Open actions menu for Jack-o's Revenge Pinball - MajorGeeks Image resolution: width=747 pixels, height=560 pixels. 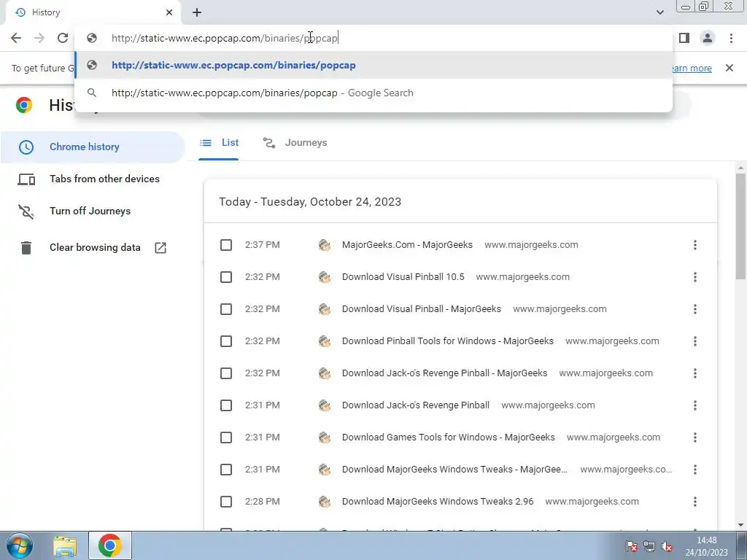pos(695,373)
